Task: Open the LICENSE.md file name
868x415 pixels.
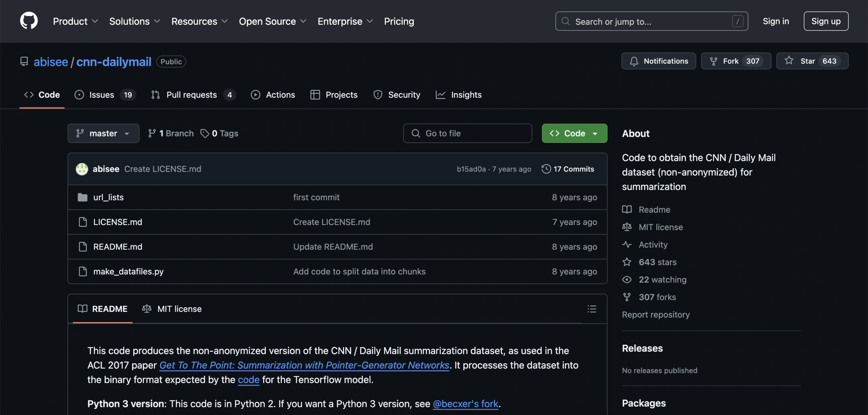Action: tap(118, 222)
